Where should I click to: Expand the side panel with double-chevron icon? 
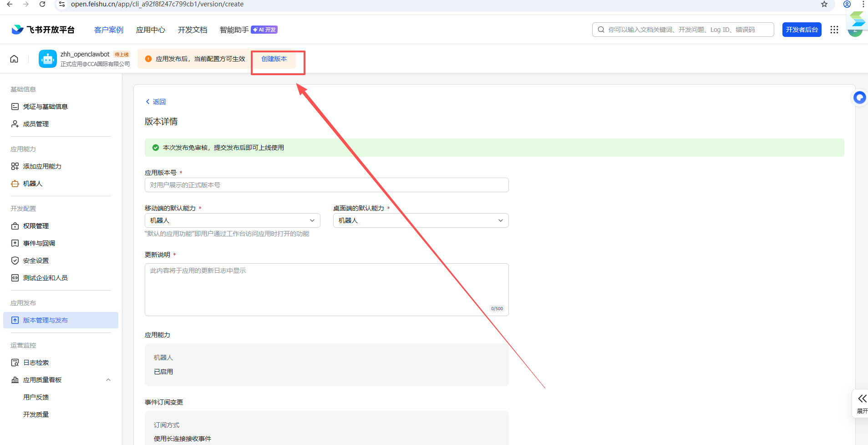click(x=862, y=399)
